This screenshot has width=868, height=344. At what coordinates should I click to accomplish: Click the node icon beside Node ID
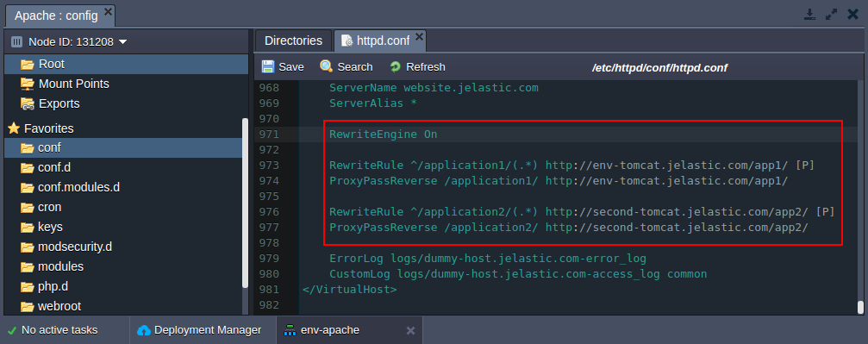[x=16, y=41]
